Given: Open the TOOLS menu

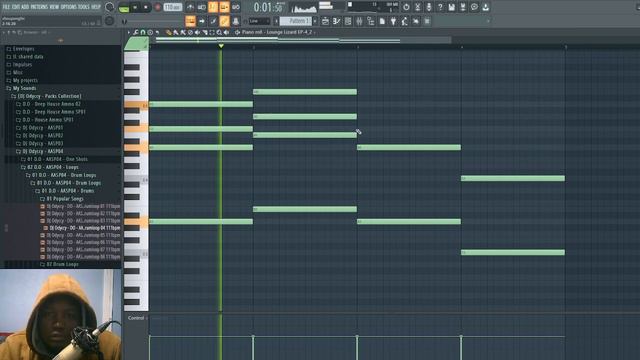Looking at the screenshot, I should pos(84,7).
